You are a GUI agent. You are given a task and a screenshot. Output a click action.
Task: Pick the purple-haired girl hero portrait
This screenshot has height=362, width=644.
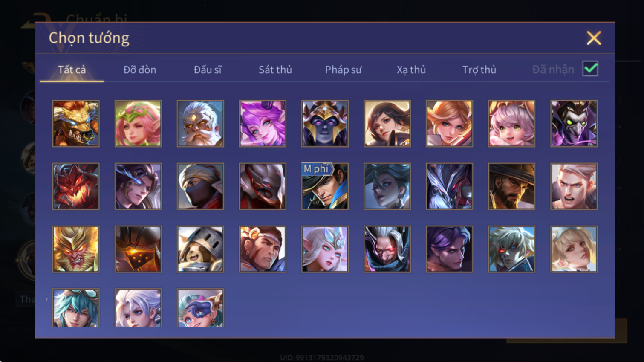263,124
